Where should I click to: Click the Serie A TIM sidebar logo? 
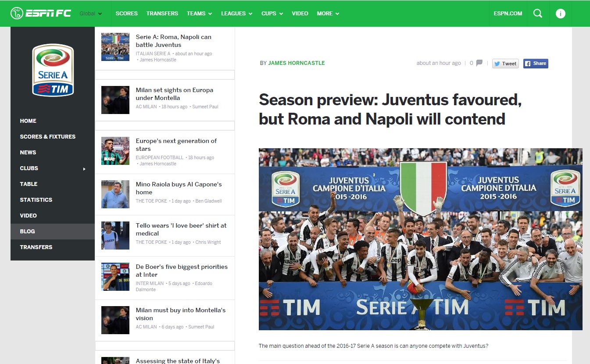pos(53,70)
